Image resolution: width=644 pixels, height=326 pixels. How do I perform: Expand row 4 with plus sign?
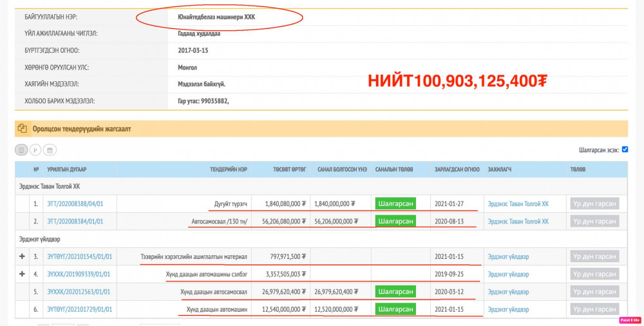(22, 274)
